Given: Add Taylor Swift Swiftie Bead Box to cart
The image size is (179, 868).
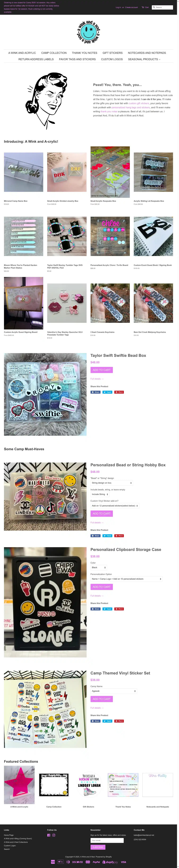Looking at the screenshot, I should (102, 370).
